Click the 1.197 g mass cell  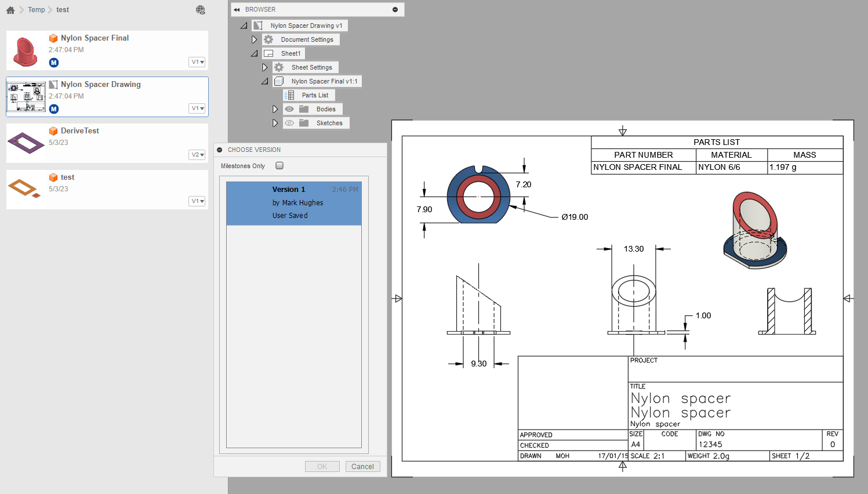pos(805,168)
